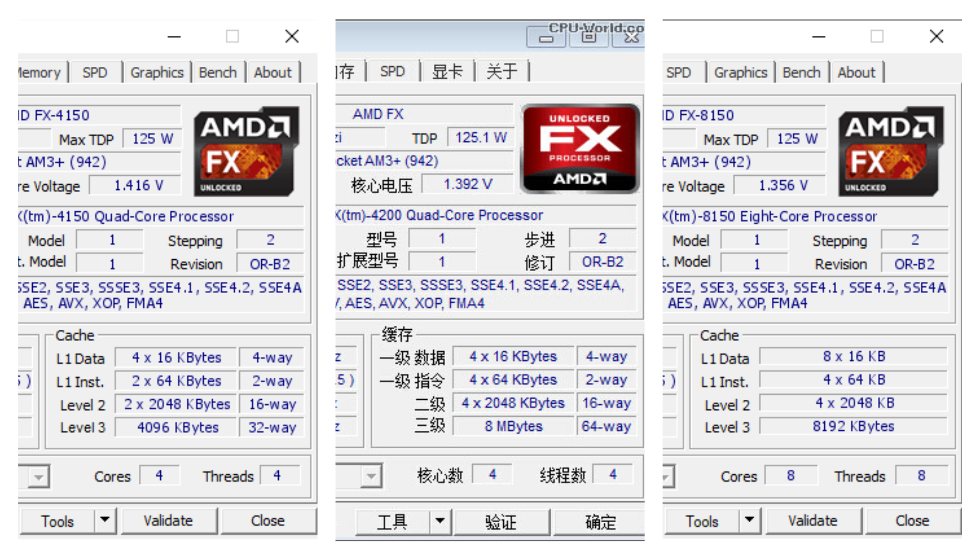Click L1 Inst. value 4 x 64 KB
Viewport: 980px width, 559px height.
[x=854, y=380]
